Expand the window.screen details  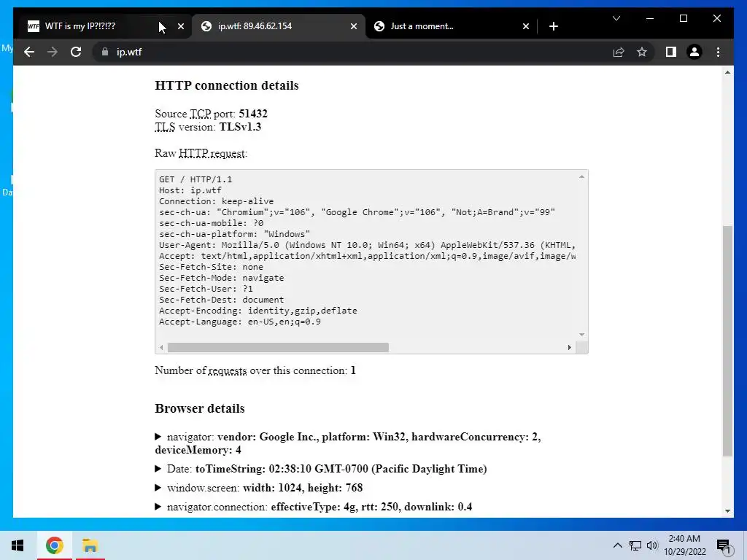(x=158, y=488)
